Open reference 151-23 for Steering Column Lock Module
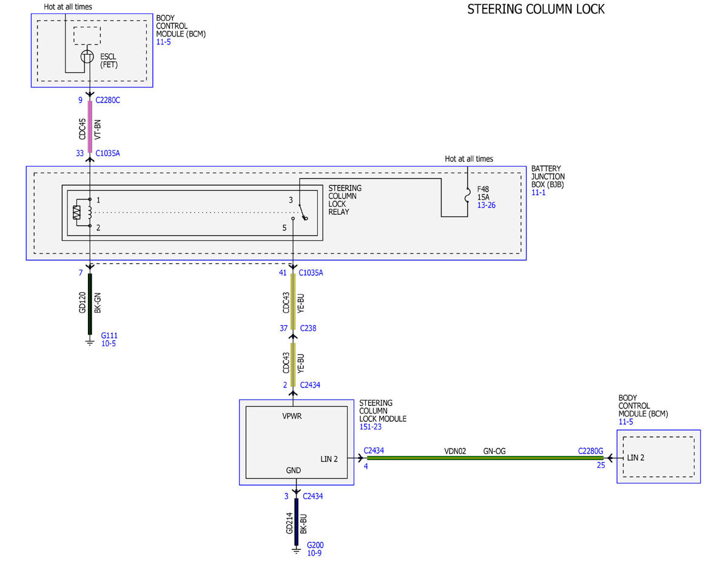 tap(371, 427)
